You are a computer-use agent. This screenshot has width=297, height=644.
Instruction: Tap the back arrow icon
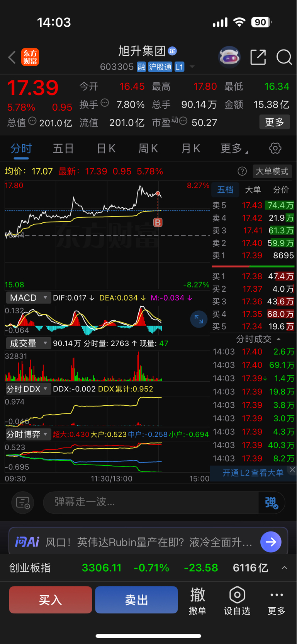point(12,57)
